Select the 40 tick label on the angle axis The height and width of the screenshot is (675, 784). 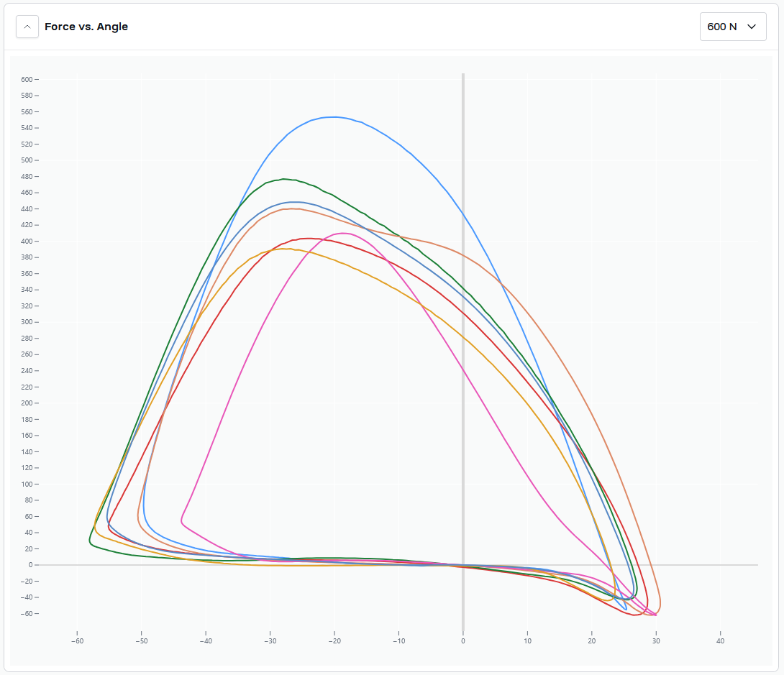coord(720,641)
